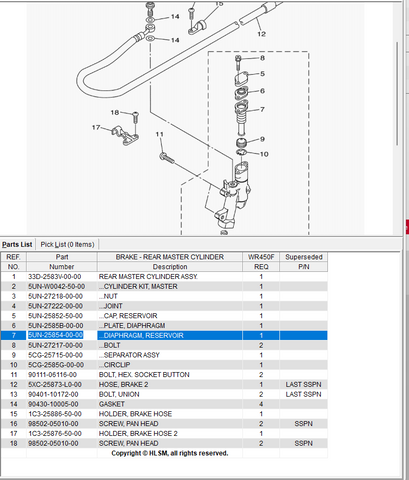Click LAST SSPN for BOLT, UNION
The height and width of the screenshot is (480, 409).
click(303, 394)
